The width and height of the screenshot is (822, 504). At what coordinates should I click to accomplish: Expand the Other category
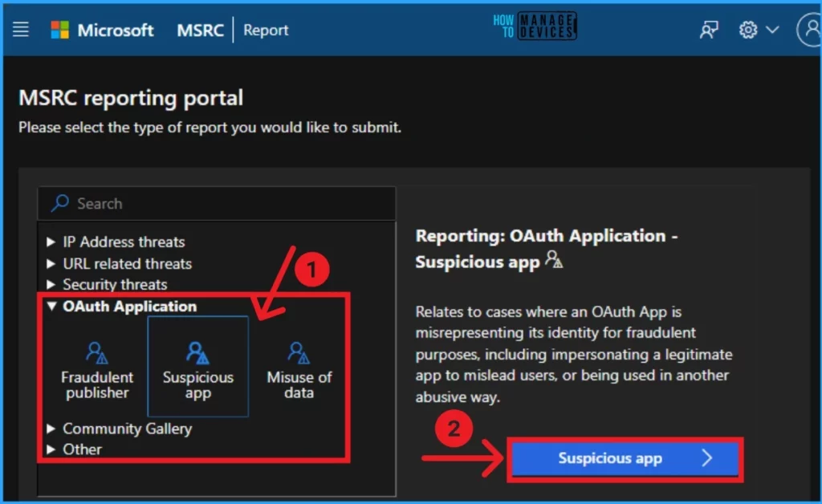coord(51,449)
